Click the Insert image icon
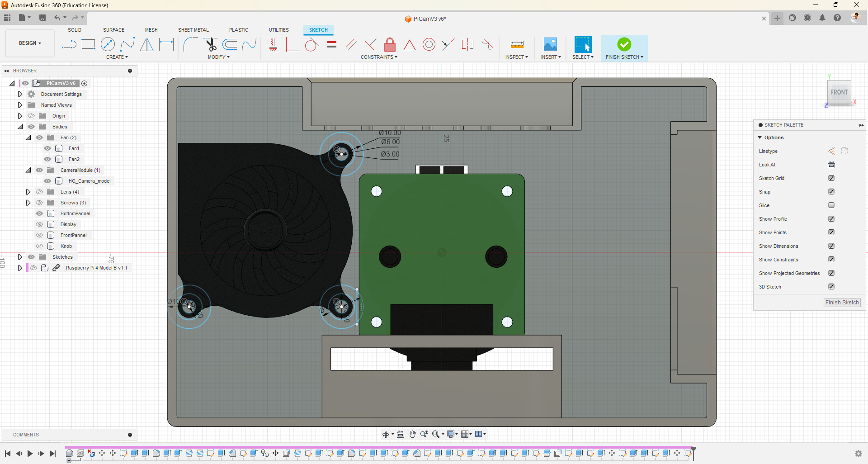Screen dimensions: 868x464 [550, 44]
